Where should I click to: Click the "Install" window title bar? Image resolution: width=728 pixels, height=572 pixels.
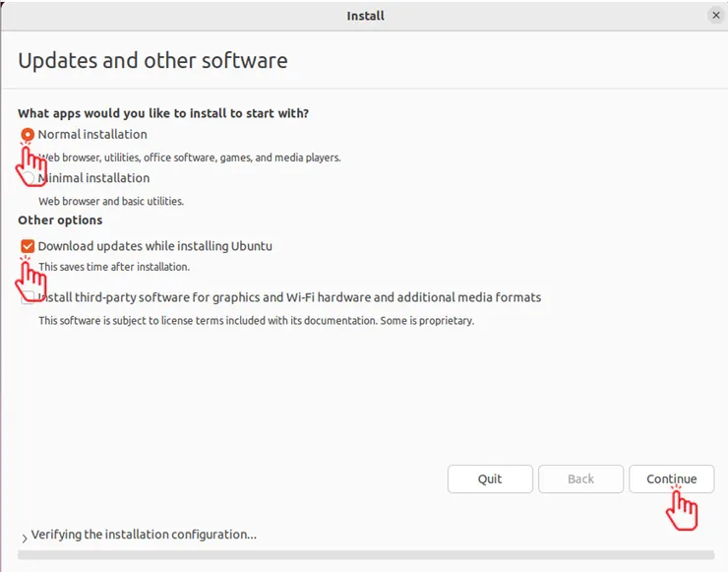(x=365, y=16)
